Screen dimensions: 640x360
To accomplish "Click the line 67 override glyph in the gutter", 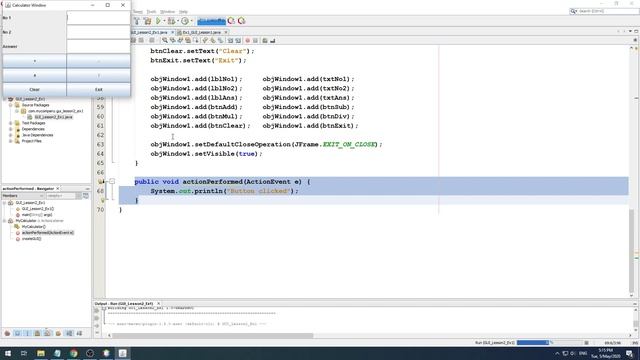I will (100, 181).
